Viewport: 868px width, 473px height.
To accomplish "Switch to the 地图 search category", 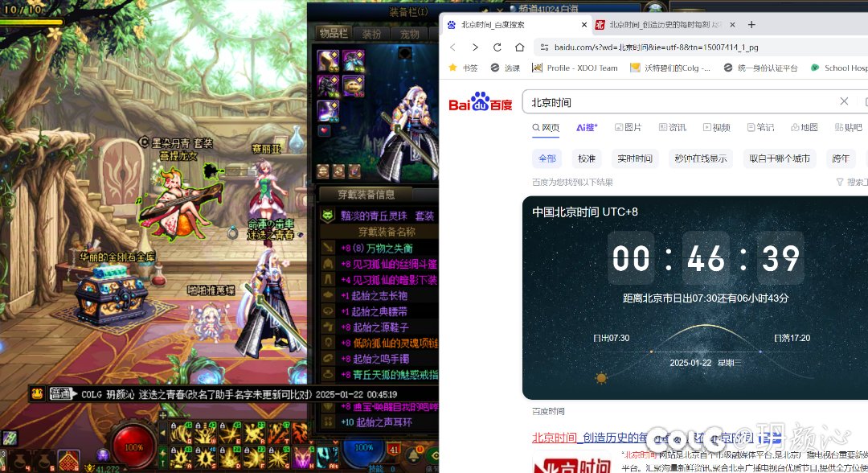I will click(x=805, y=127).
